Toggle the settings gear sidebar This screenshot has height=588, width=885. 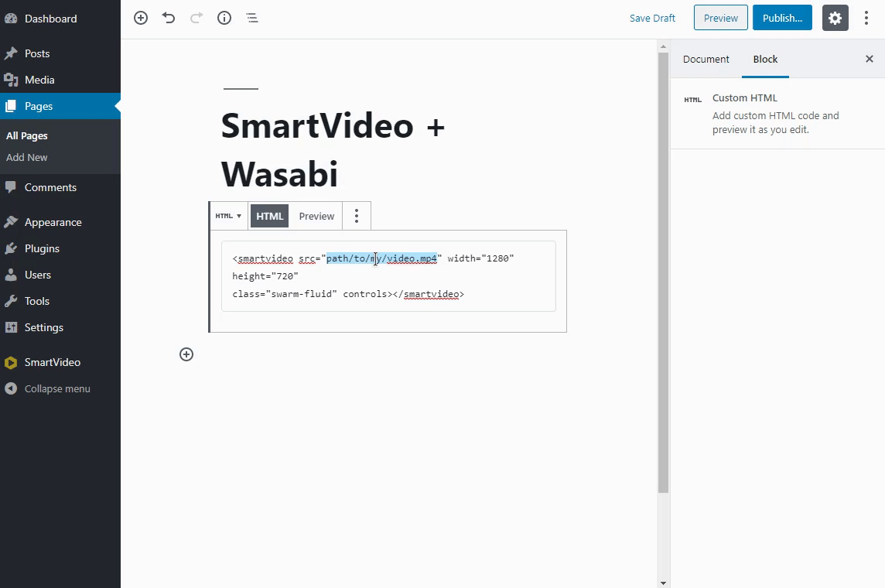coord(835,18)
